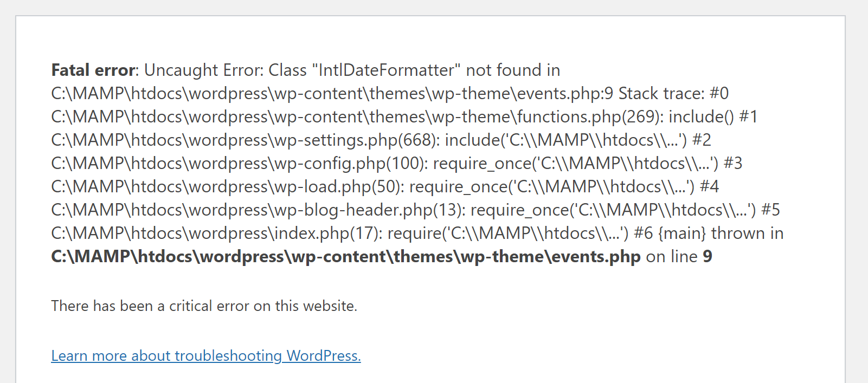Click the bold line number 9

click(x=708, y=257)
